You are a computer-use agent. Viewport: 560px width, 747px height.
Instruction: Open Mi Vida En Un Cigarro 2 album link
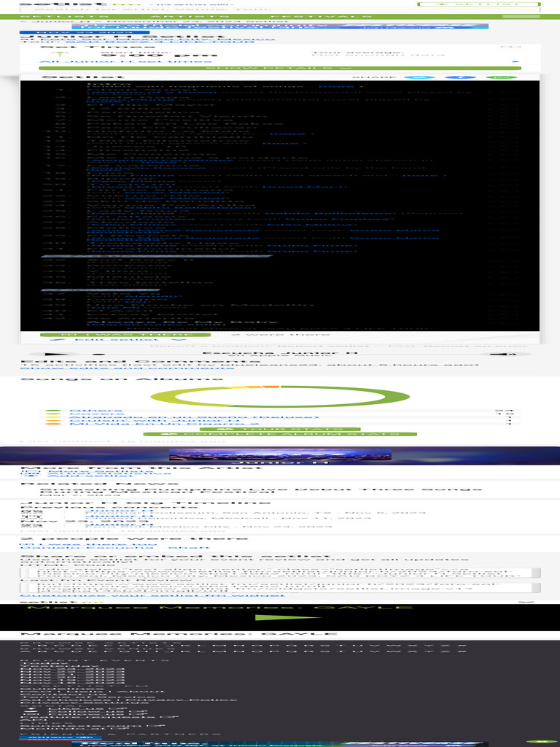(164, 424)
